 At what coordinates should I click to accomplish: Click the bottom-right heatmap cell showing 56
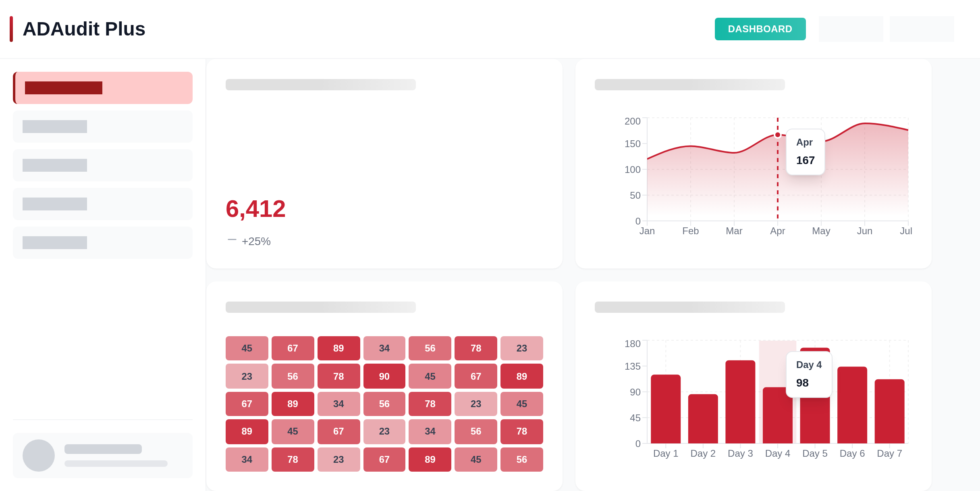pyautogui.click(x=521, y=460)
